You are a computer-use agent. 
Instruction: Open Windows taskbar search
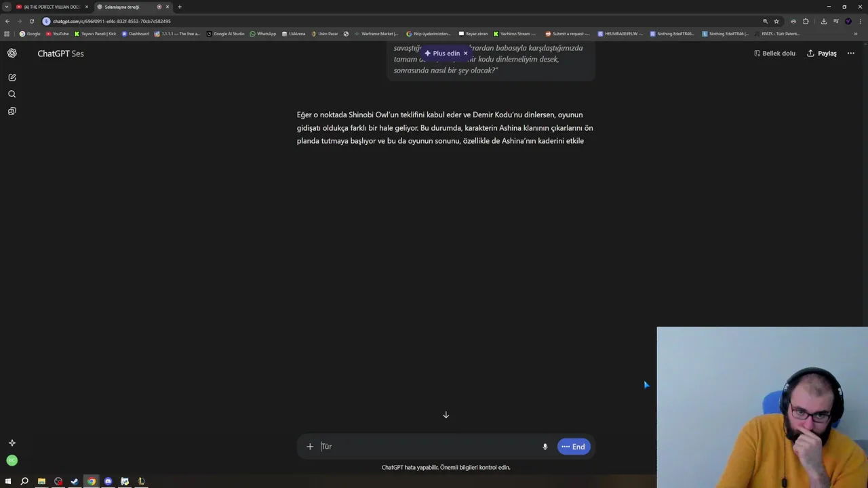[24, 481]
